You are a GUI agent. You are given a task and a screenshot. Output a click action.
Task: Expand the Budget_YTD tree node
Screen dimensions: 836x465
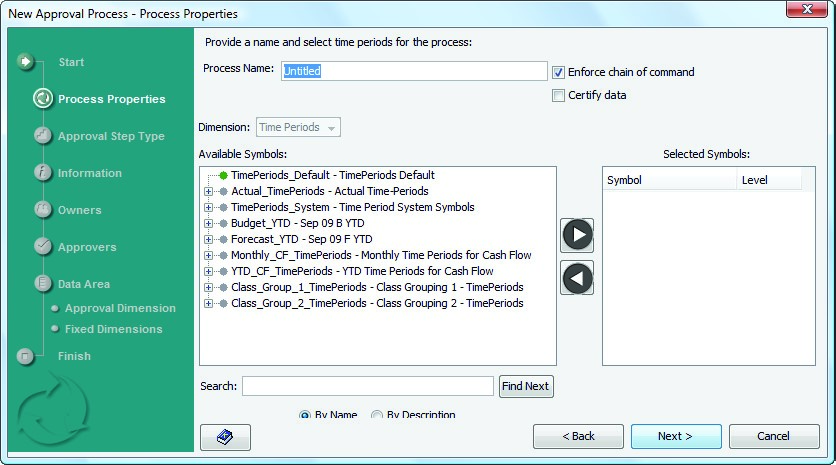click(x=208, y=223)
